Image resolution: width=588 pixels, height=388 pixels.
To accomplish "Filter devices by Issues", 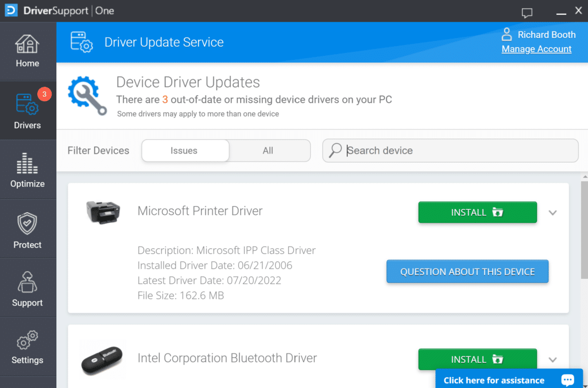I will tap(185, 151).
